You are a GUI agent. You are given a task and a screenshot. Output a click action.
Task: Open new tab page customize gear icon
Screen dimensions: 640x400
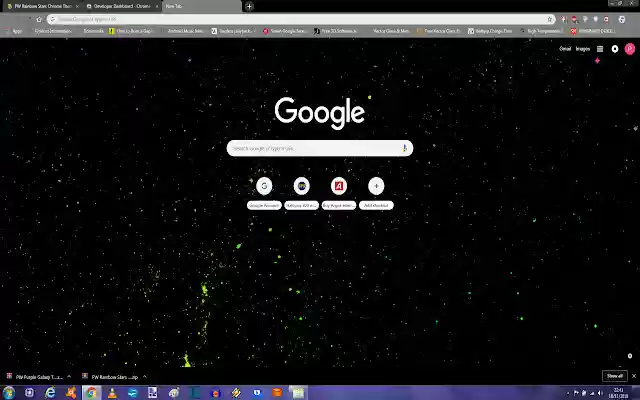(630, 356)
